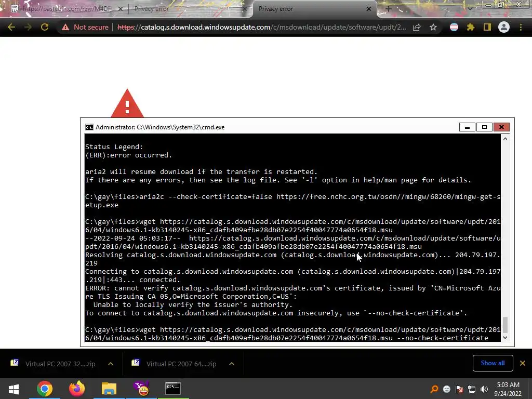Image resolution: width=532 pixels, height=399 pixels.
Task: Click '(ERR):error occurred.' line in cmd
Action: pyautogui.click(x=129, y=155)
